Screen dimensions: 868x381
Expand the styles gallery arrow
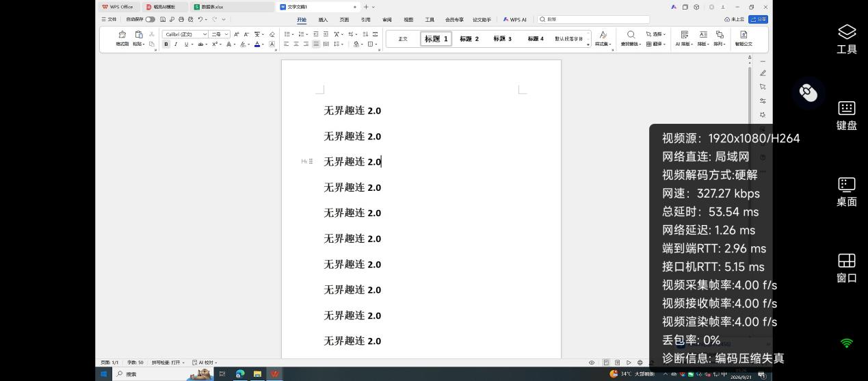pos(588,44)
